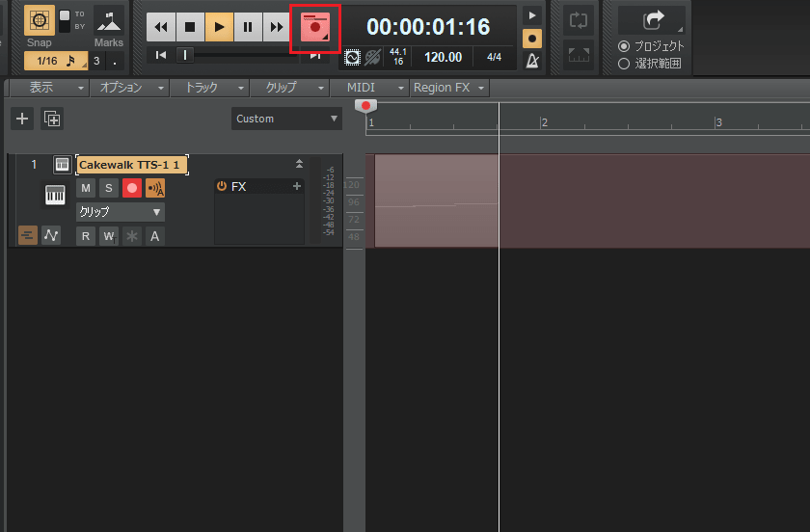Screen dimensions: 810x532
Task: Click the transport position slider handle
Action: (x=186, y=55)
